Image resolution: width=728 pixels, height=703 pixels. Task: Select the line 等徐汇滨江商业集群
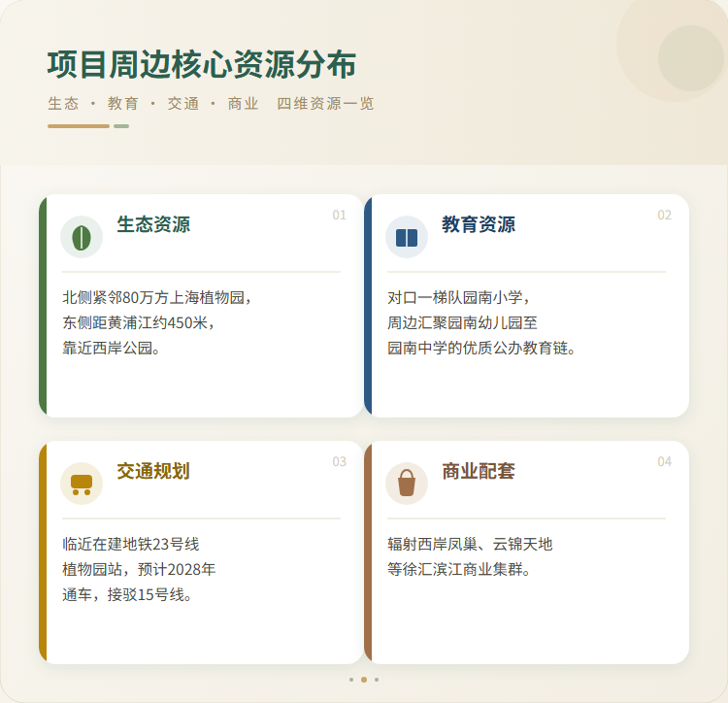[x=459, y=569]
